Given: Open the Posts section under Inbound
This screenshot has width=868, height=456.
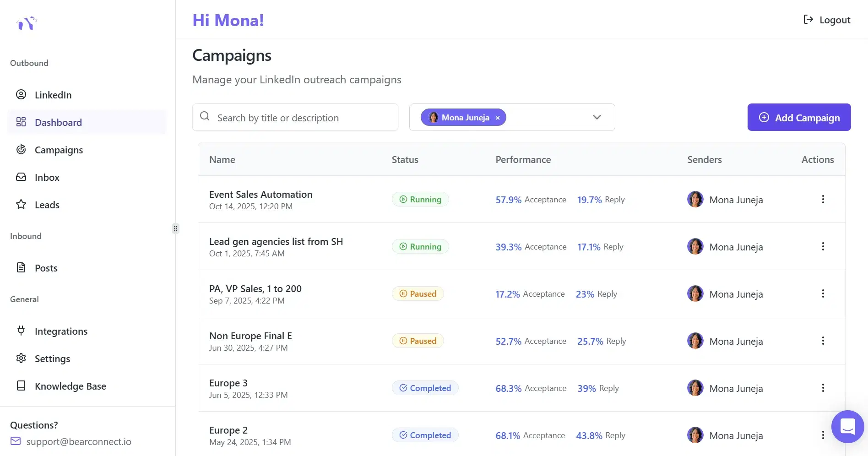Looking at the screenshot, I should [46, 268].
